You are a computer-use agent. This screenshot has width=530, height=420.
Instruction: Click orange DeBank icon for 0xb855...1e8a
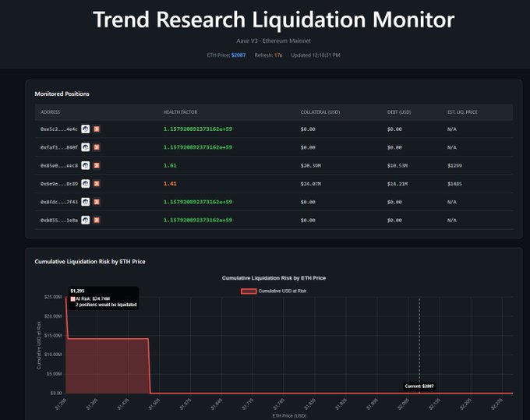click(97, 221)
